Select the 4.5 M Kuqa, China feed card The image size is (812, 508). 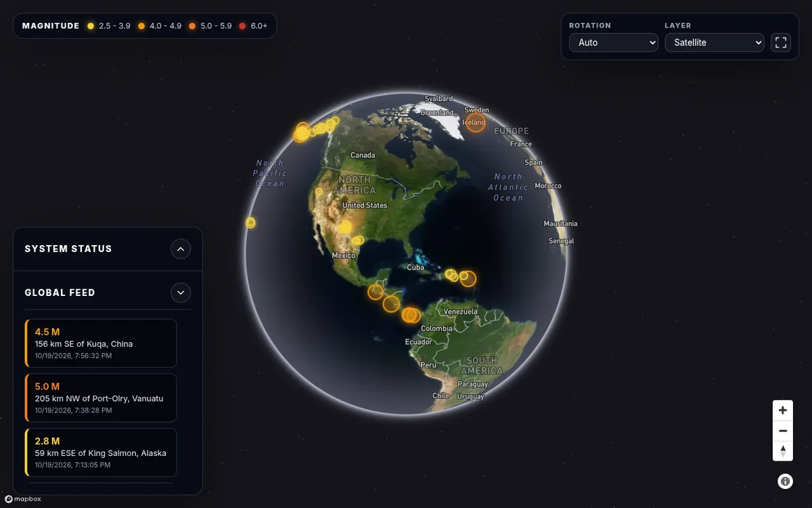pos(101,343)
